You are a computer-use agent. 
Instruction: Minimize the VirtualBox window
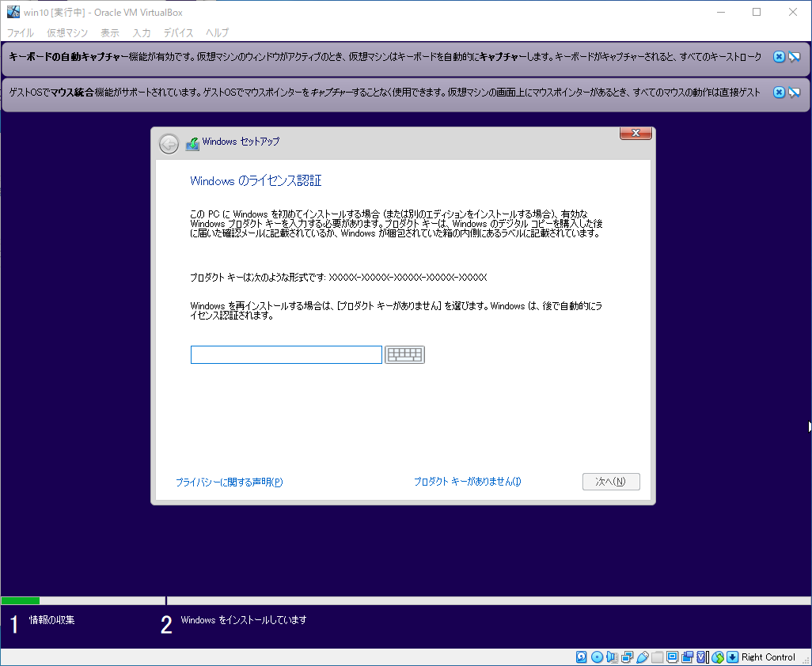(720, 12)
